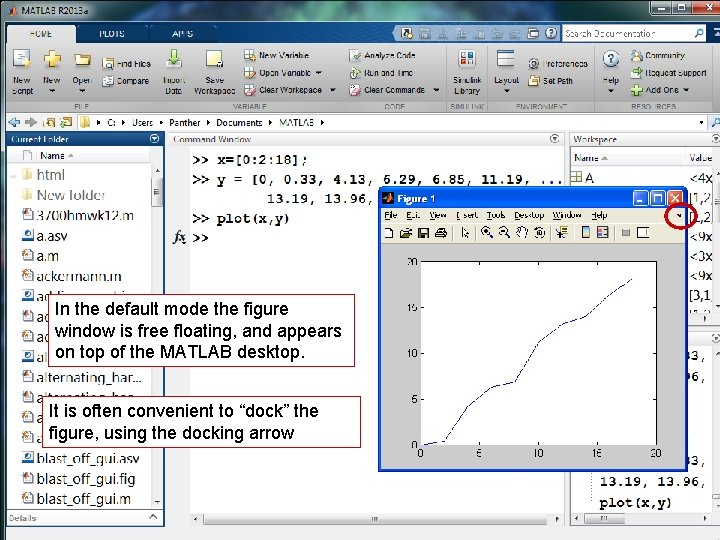
Task: Toggle Rotate 3D tool
Action: click(x=540, y=233)
